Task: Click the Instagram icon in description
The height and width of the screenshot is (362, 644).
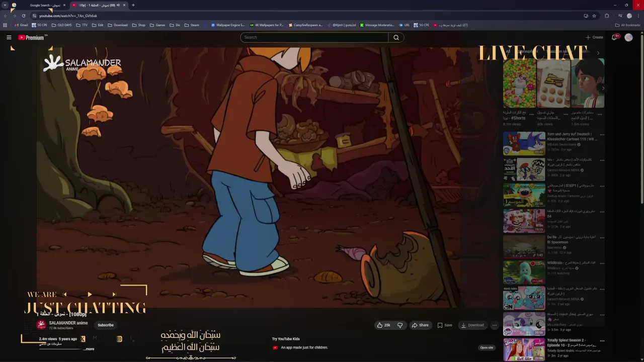Action: tap(119, 339)
